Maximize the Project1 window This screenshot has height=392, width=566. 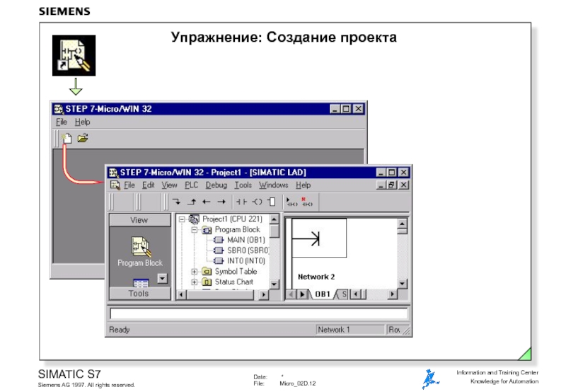coord(392,173)
